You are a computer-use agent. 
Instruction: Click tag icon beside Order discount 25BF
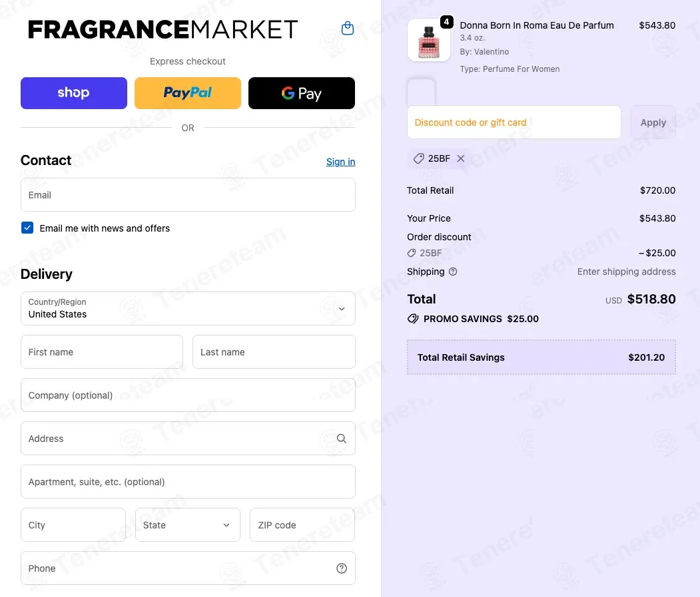pyautogui.click(x=411, y=253)
